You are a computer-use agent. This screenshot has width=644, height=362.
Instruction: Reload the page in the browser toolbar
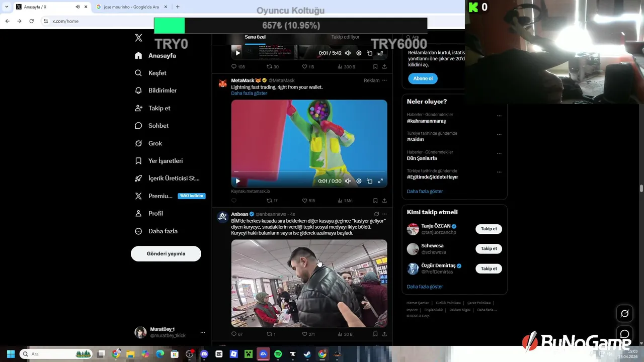click(x=31, y=21)
